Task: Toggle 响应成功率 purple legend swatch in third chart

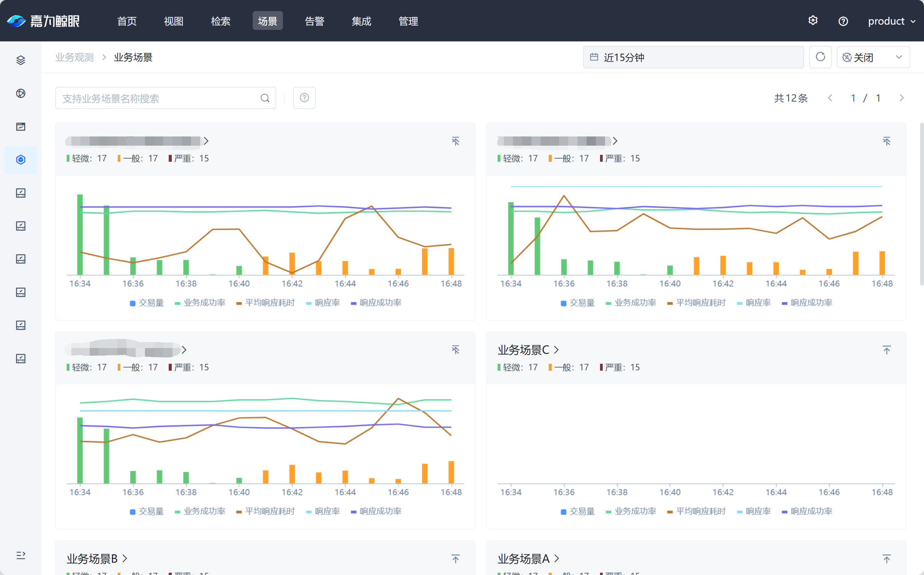Action: tap(353, 512)
